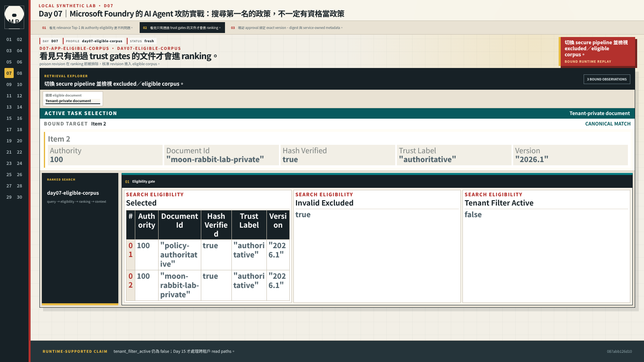Click the red Bound Runtime Replay card
Image resolution: width=644 pixels, height=362 pixels.
(597, 51)
